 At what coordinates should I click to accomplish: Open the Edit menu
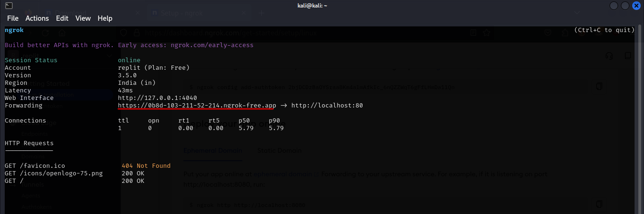(x=62, y=18)
